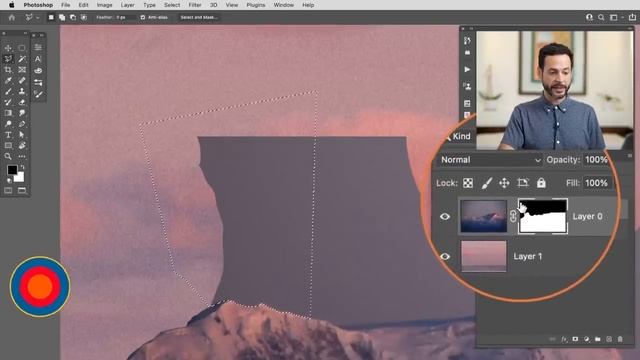640x360 pixels.
Task: Click the foreground black color swatch
Action: tap(12, 170)
